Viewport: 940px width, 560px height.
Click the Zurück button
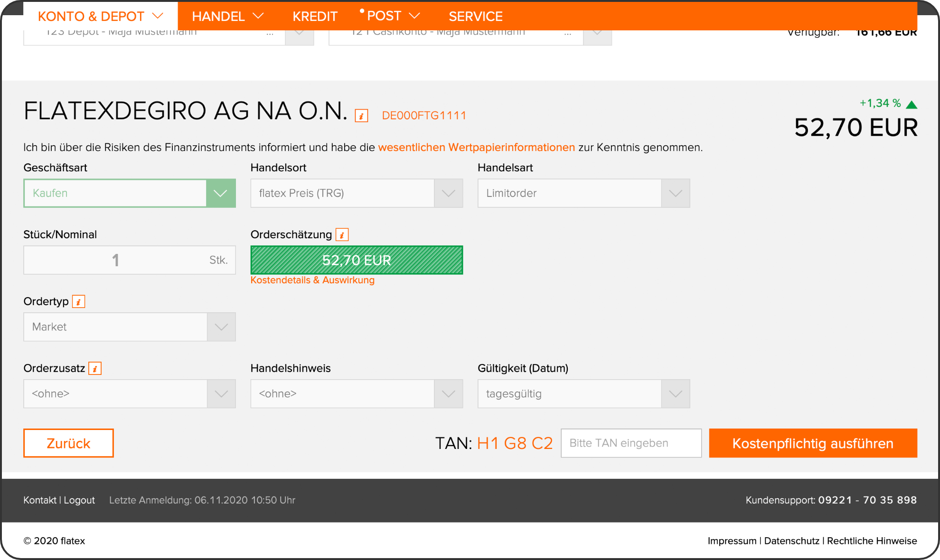pyautogui.click(x=68, y=443)
